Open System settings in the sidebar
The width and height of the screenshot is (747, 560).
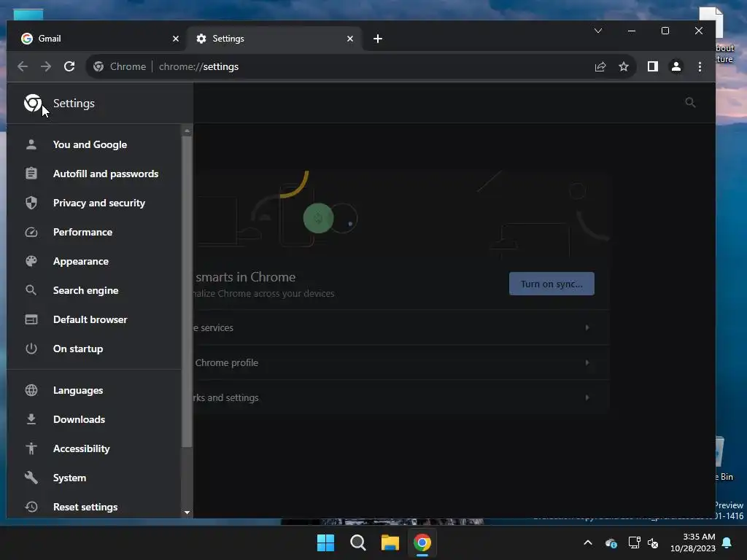93,478
